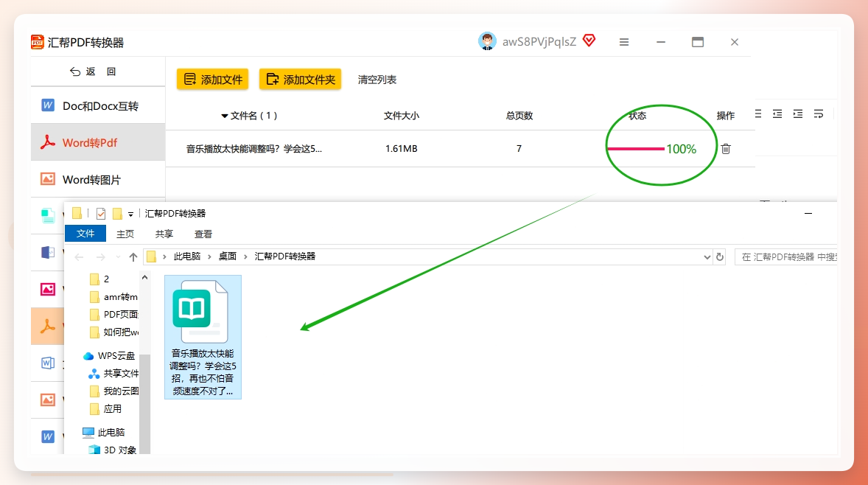868x485 pixels.
Task: Switch to the 主页 ribbon tab
Action: point(125,234)
